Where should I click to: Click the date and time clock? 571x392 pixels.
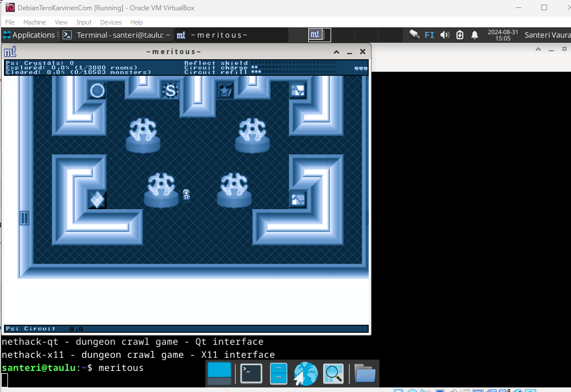pyautogui.click(x=503, y=35)
